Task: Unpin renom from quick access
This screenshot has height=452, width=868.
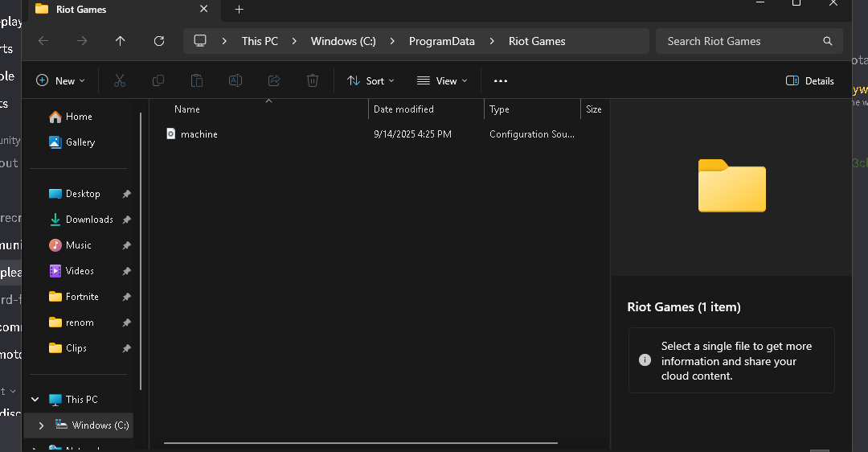Action: [x=127, y=323]
